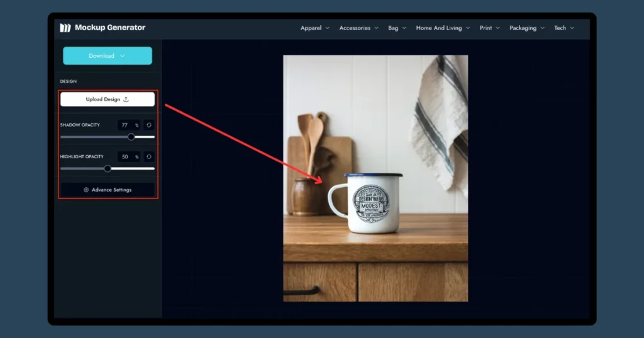The image size is (644, 338).
Task: Click the shadow opacity slider handle
Action: pyautogui.click(x=131, y=136)
